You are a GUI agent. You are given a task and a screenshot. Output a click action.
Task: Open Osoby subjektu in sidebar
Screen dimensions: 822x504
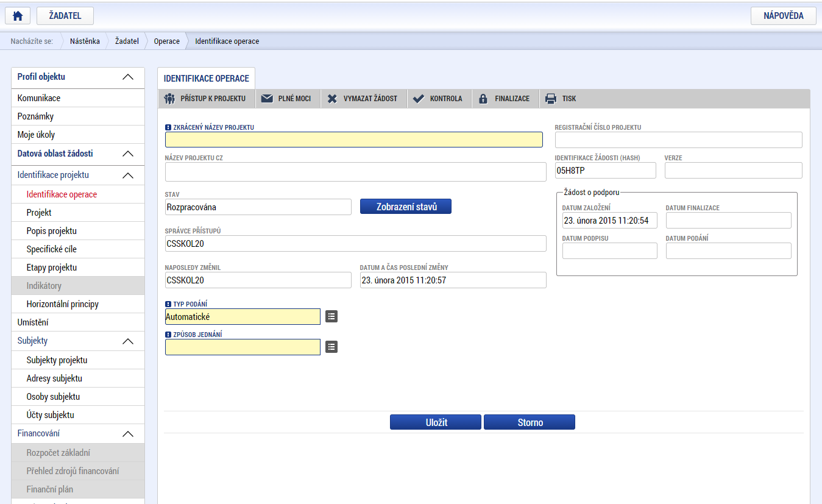pyautogui.click(x=78, y=397)
